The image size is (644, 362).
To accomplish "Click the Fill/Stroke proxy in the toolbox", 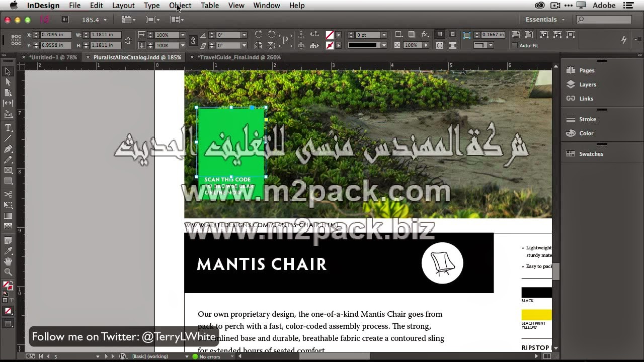I will (8, 286).
